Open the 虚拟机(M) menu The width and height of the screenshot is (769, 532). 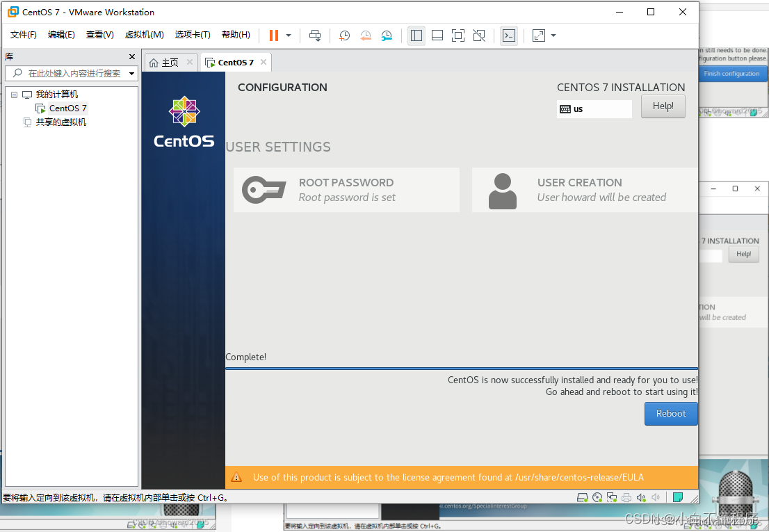144,34
